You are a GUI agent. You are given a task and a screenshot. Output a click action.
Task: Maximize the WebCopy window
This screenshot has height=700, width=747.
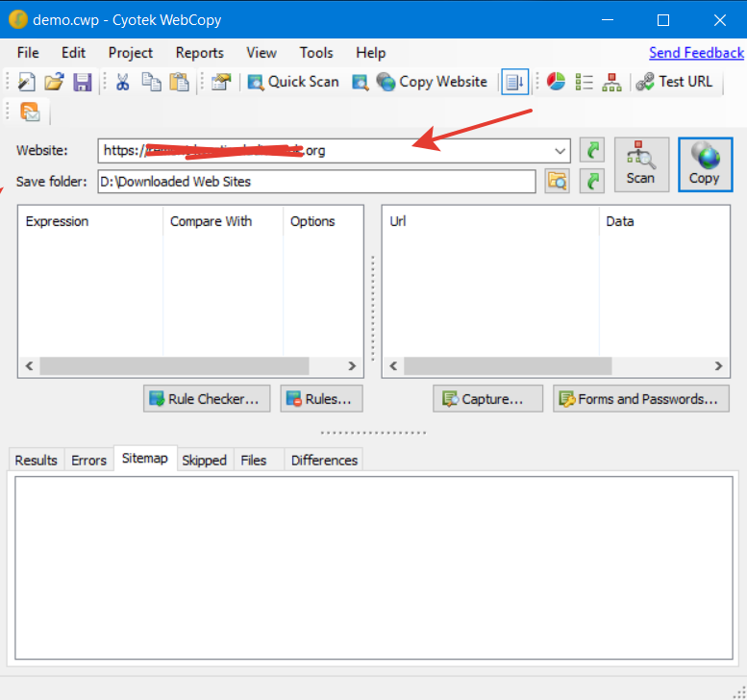click(x=663, y=20)
